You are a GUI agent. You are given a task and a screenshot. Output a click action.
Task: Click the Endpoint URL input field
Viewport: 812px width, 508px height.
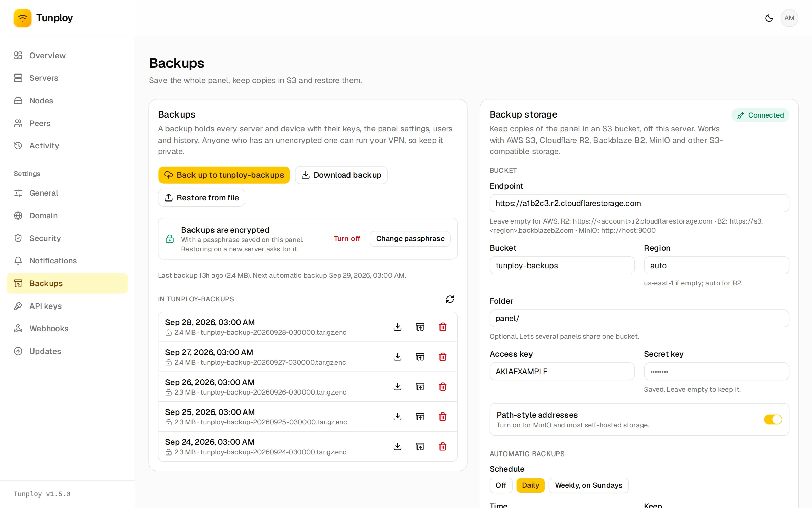(639, 203)
